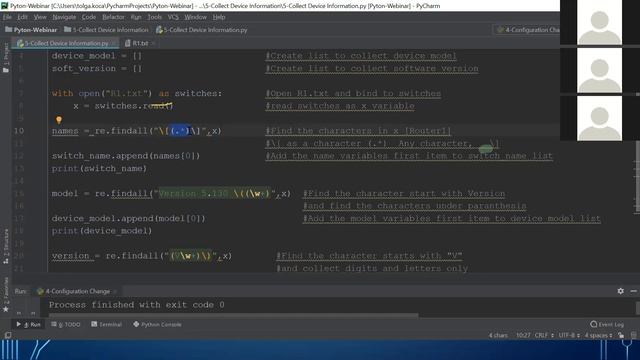Click 'with open("R1.txt") as switches:' line
This screenshot has height=360, width=640.
click(137, 93)
